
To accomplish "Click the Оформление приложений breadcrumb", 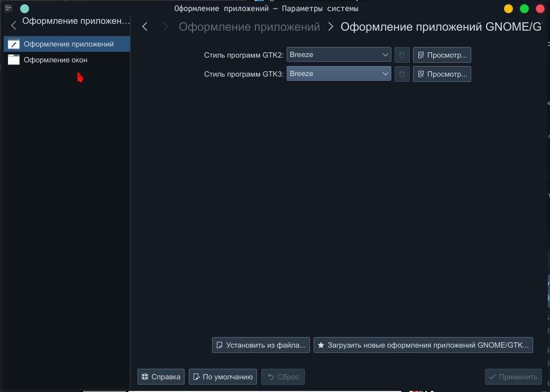I will pos(250,26).
